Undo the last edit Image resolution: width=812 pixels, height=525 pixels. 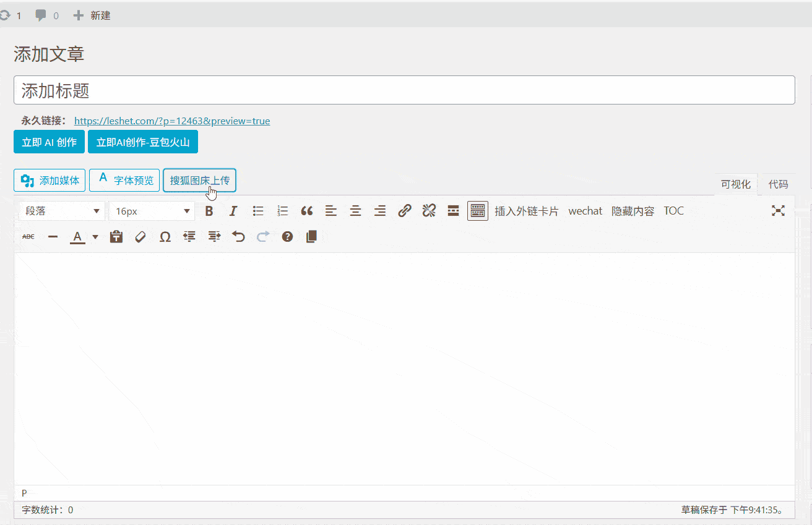238,236
